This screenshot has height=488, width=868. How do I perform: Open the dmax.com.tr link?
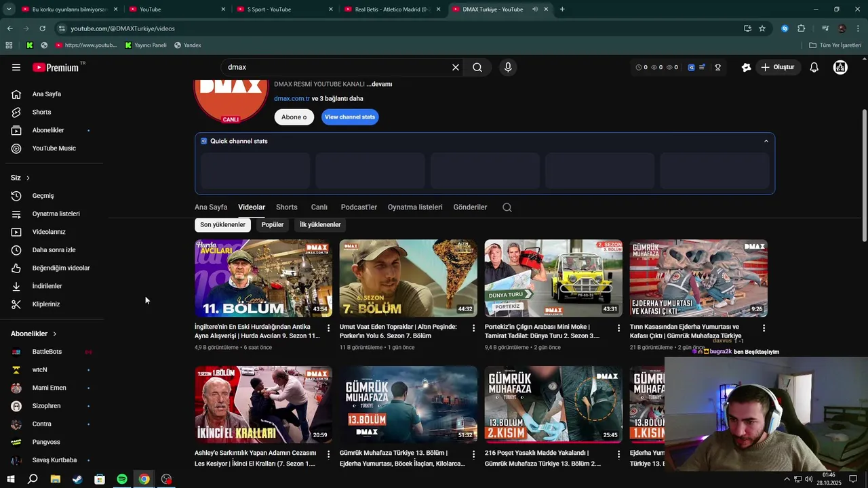(292, 98)
